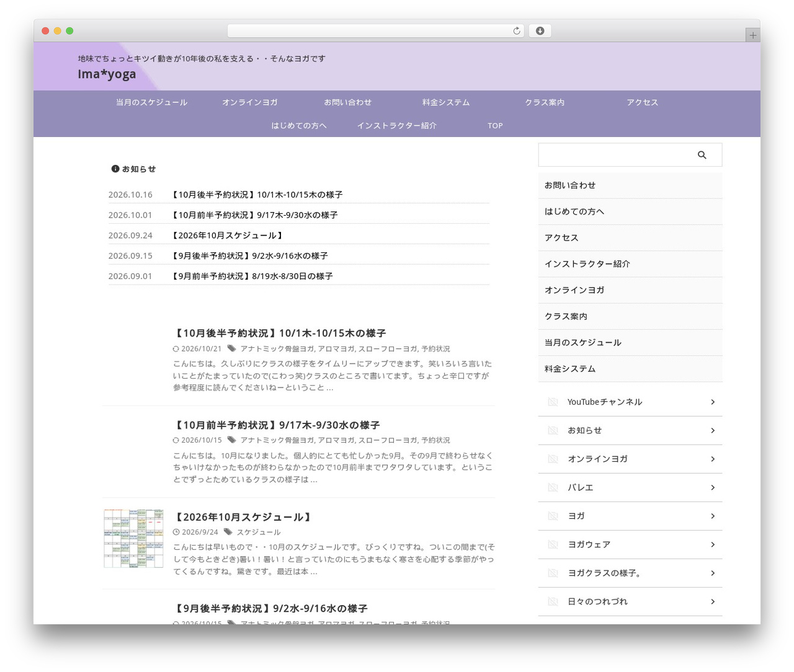
Task: Click the image icon beside YouTubeチャンネル
Action: (553, 402)
